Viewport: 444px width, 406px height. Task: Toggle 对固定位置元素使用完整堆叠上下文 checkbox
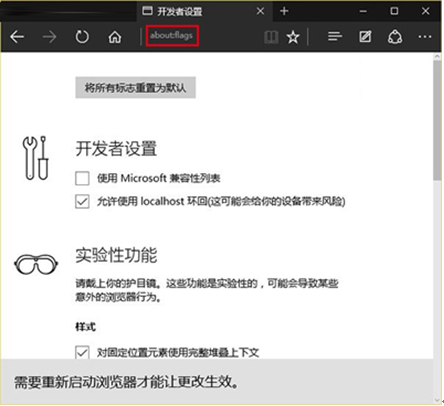pyautogui.click(x=82, y=352)
